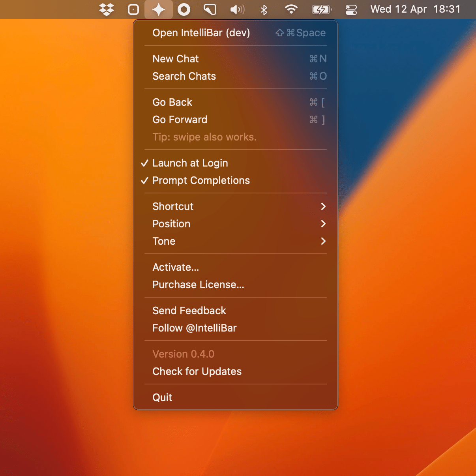Select Search Chats

tap(236, 76)
